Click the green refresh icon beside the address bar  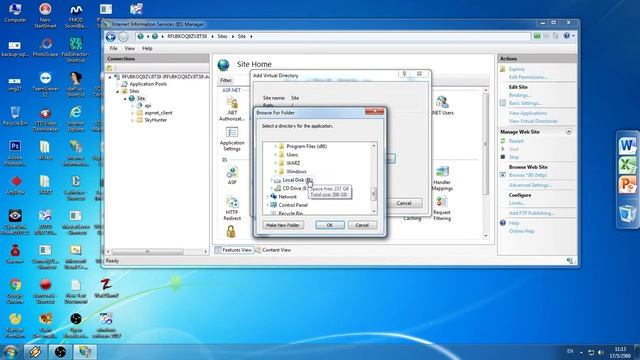click(537, 36)
